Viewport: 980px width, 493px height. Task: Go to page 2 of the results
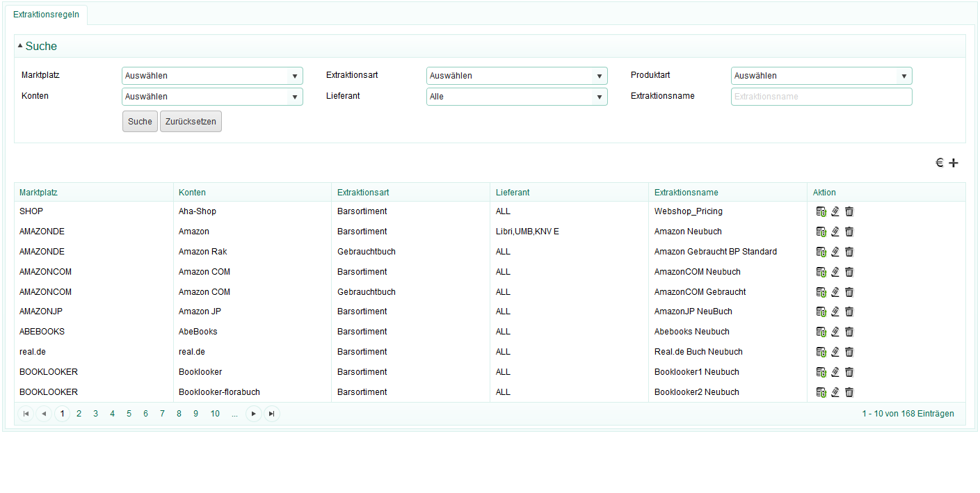(x=79, y=414)
